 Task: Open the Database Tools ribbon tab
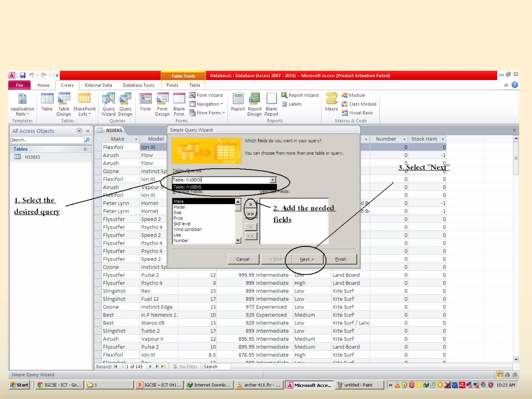coord(138,85)
